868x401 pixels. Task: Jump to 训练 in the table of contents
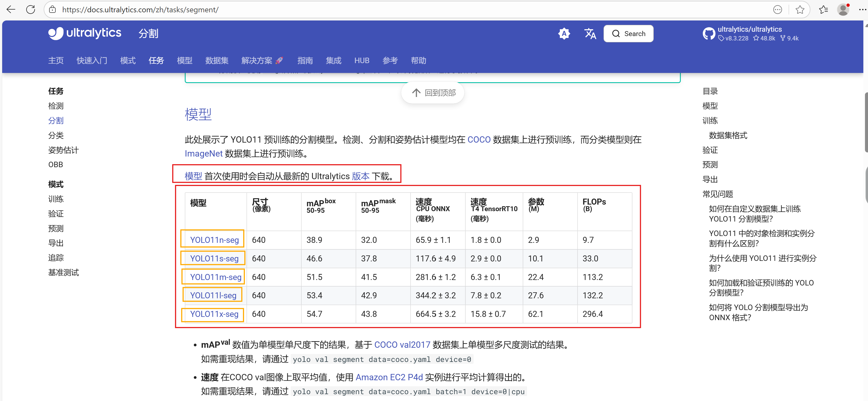(710, 121)
